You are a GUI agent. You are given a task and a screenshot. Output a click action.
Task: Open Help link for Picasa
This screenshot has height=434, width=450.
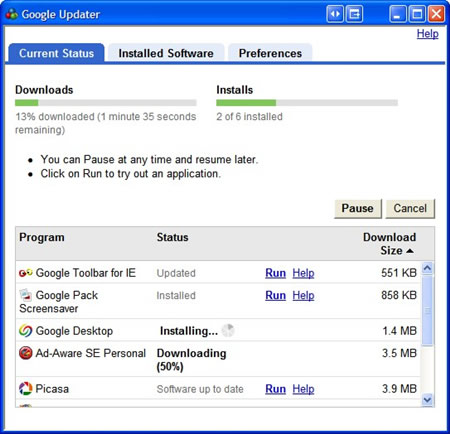click(303, 389)
